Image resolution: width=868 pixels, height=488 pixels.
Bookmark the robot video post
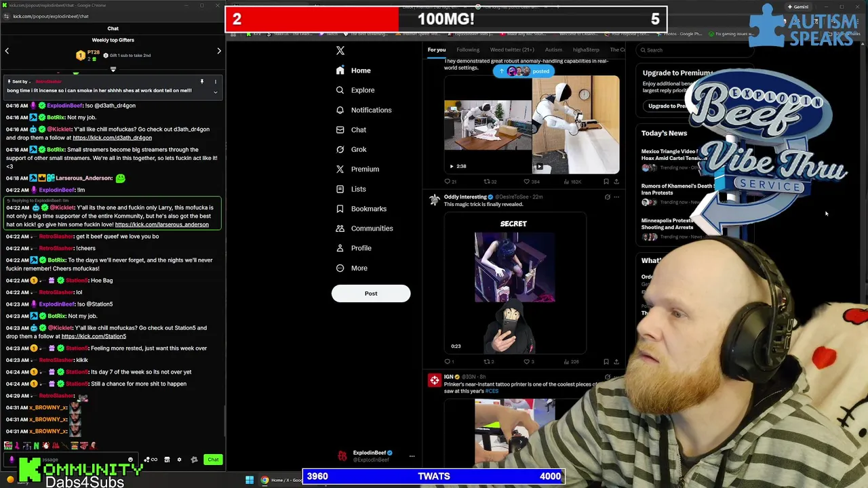pyautogui.click(x=606, y=182)
